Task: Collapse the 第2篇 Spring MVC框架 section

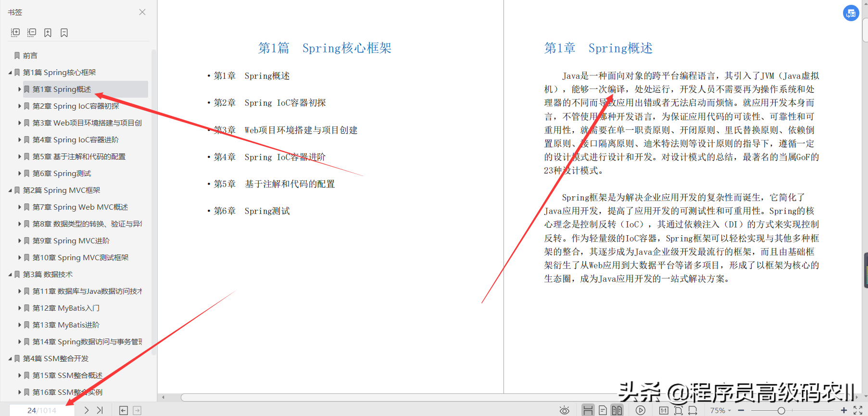Action: 10,190
